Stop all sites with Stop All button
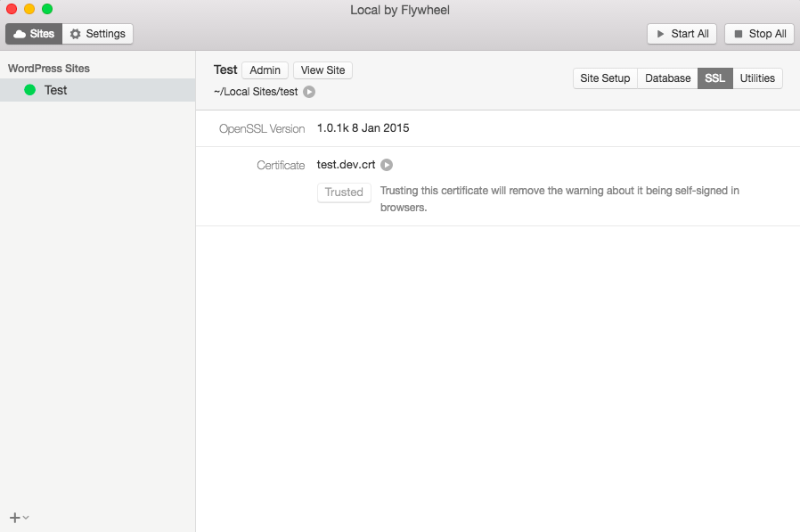The width and height of the screenshot is (800, 532). 759,34
